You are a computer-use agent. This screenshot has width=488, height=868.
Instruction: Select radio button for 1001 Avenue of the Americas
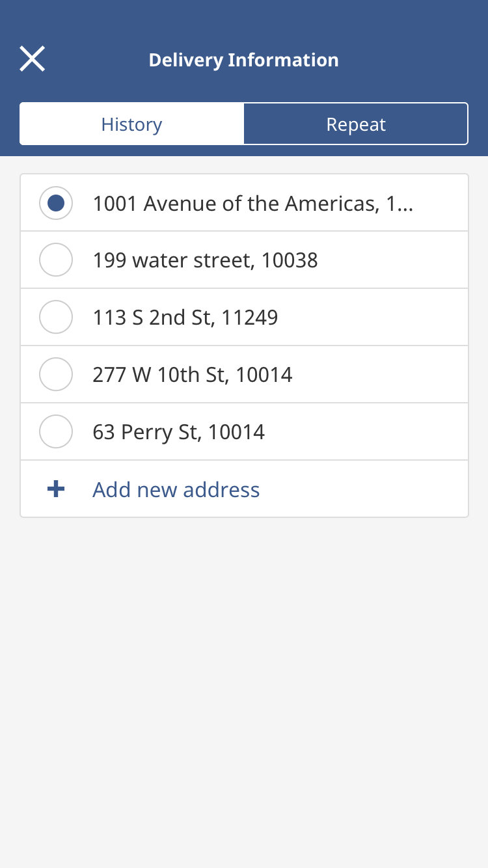tap(56, 203)
